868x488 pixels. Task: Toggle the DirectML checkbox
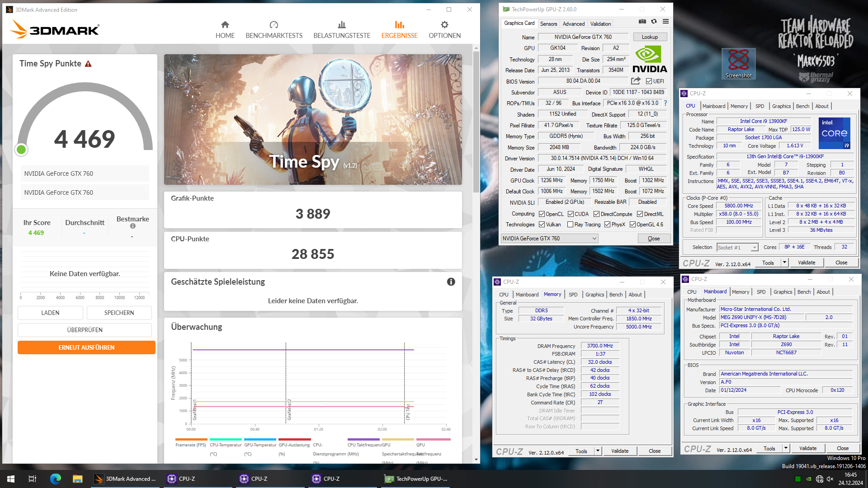[640, 214]
